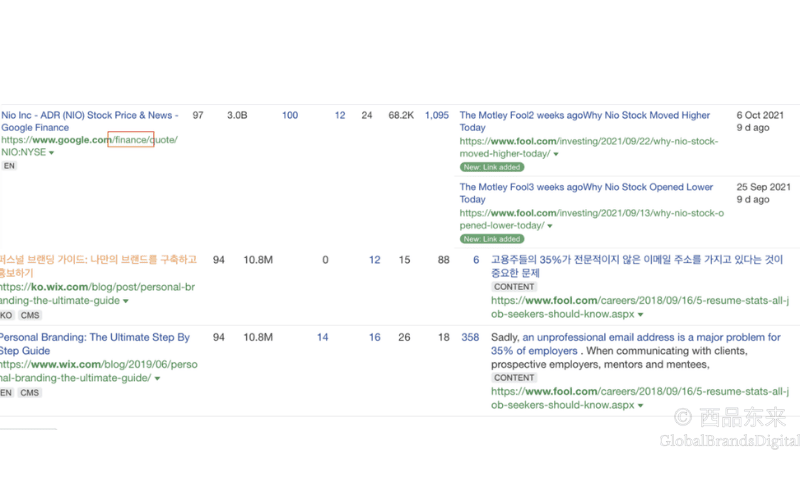Click the KO language tag
Viewport: 800px width, 500px height.
[7, 315]
